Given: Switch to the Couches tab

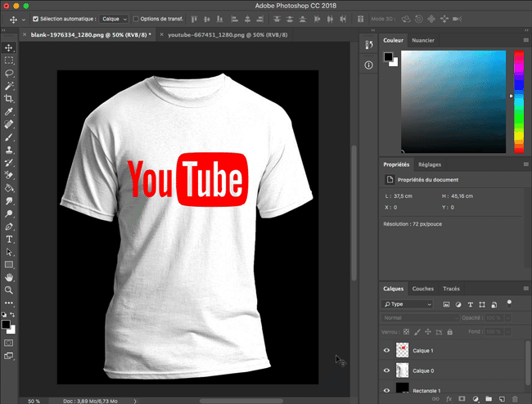Looking at the screenshot, I should click(423, 289).
